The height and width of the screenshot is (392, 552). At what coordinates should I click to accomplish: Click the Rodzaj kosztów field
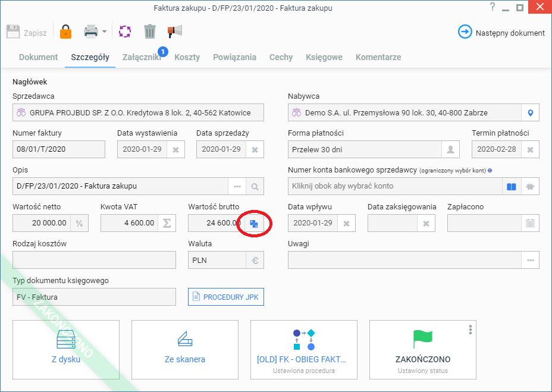[95, 261]
